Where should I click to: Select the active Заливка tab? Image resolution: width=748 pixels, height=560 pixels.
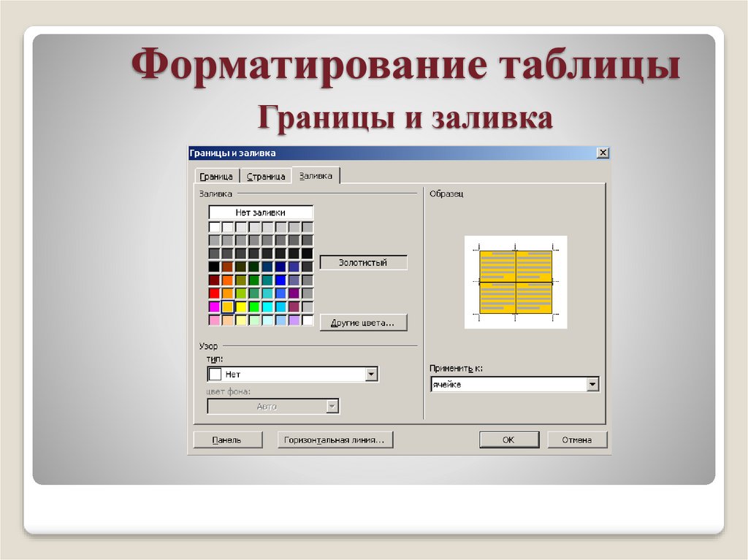point(316,174)
